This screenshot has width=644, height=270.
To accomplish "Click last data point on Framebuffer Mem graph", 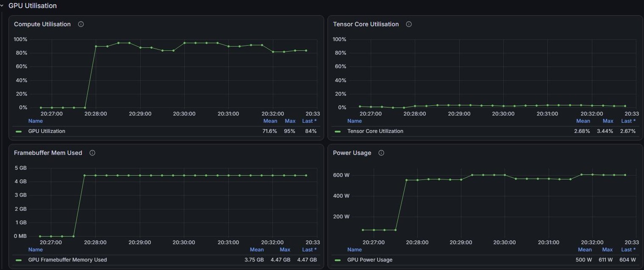I will (x=306, y=175).
